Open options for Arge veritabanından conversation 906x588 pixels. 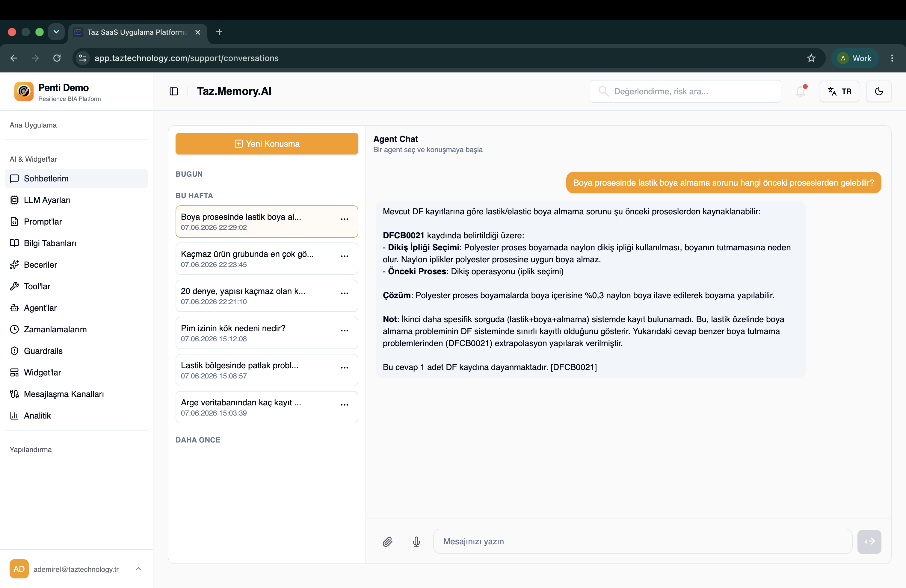click(345, 405)
